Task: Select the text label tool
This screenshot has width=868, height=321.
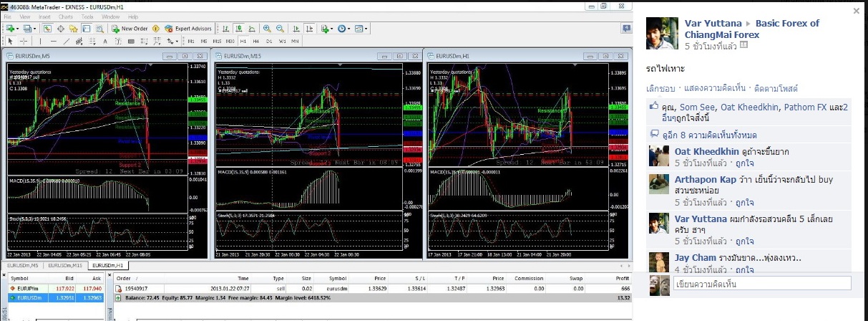Action: click(x=118, y=41)
